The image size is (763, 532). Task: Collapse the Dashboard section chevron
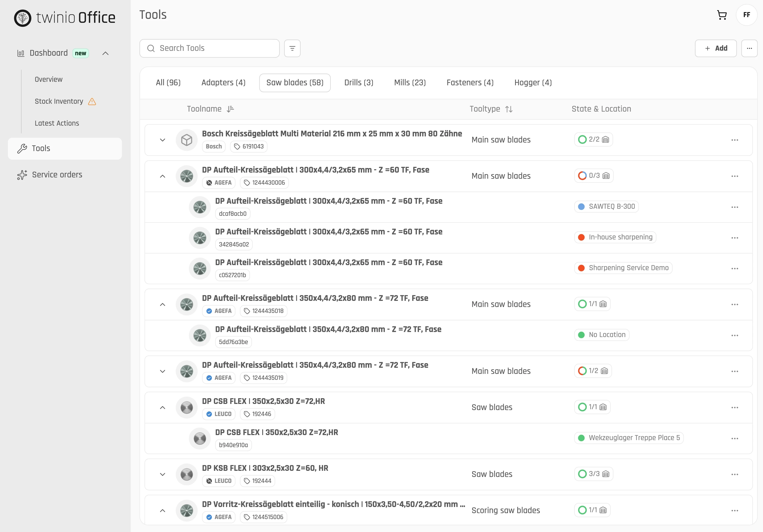coord(105,53)
